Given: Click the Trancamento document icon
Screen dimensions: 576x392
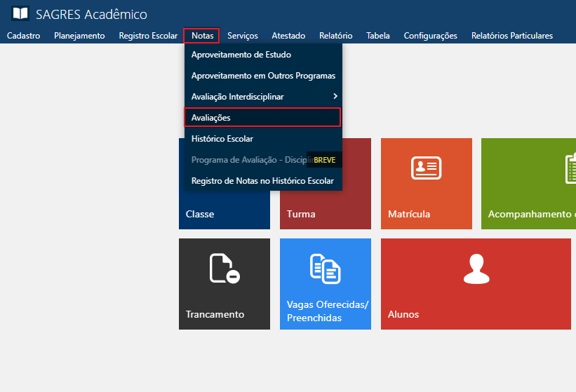Looking at the screenshot, I should [225, 269].
